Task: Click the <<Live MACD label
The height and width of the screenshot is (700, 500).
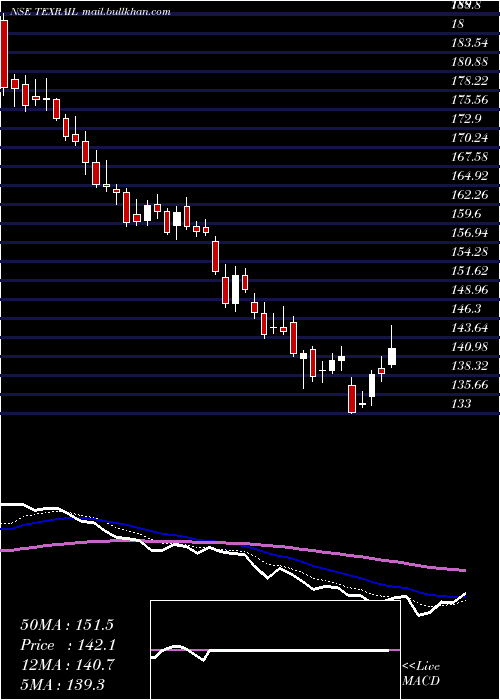Action: click(421, 673)
